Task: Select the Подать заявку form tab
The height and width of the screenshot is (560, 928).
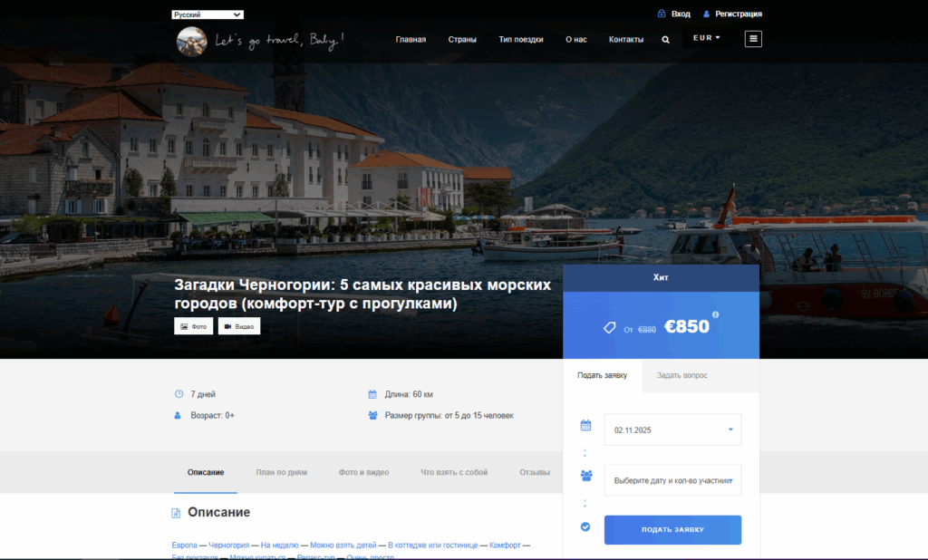Action: pos(602,375)
